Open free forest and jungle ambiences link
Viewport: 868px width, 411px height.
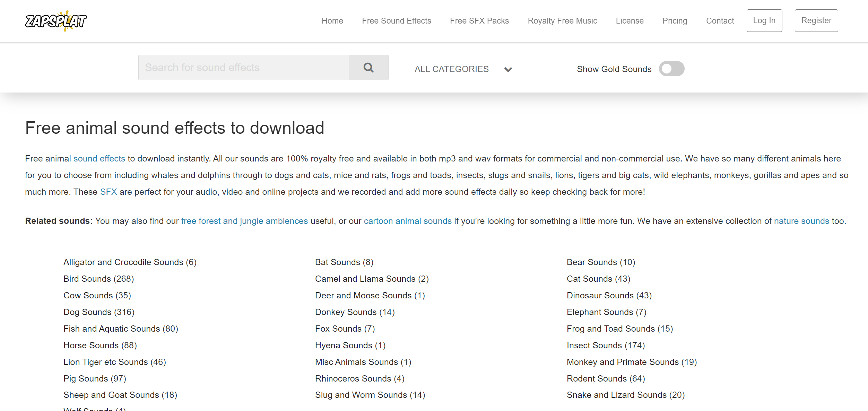[x=244, y=221]
